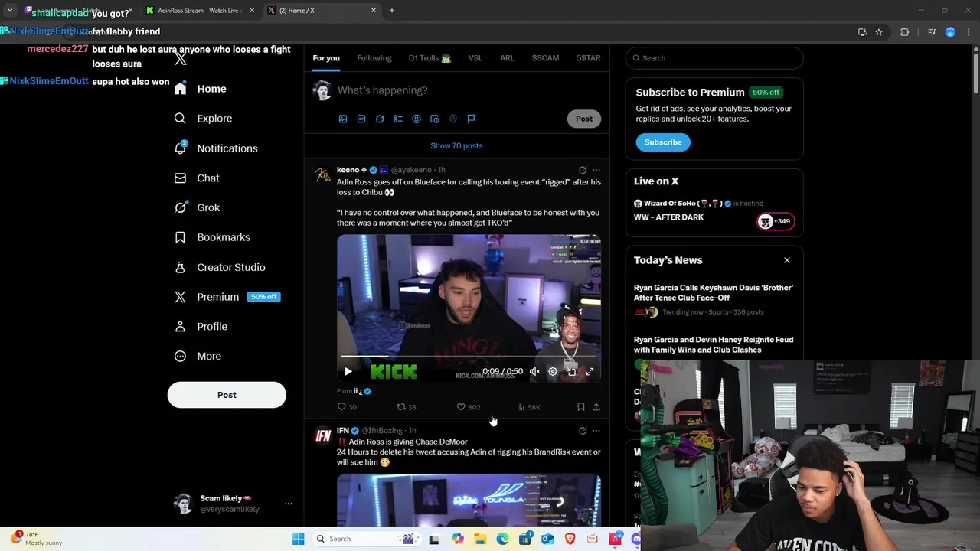Open Home in the X sidebar
Screen dimensions: 980x551
[x=200, y=89]
